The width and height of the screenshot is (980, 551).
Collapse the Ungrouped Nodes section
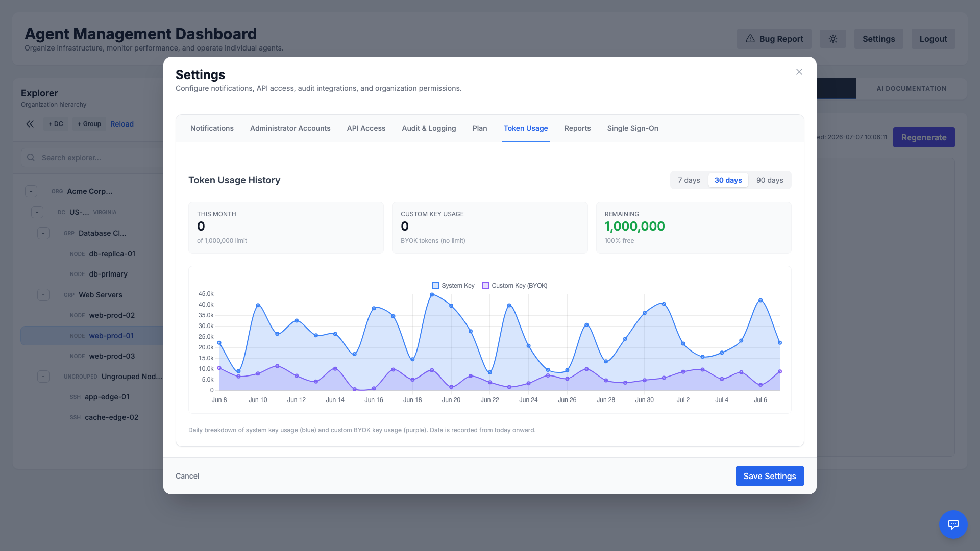click(x=43, y=377)
